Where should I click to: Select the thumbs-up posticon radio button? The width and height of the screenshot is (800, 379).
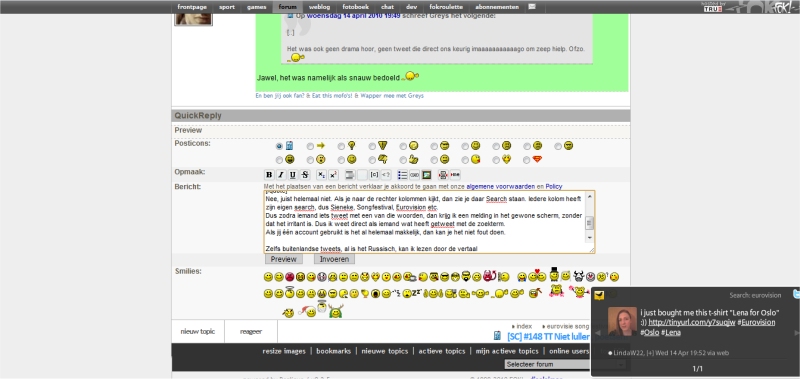click(x=403, y=160)
